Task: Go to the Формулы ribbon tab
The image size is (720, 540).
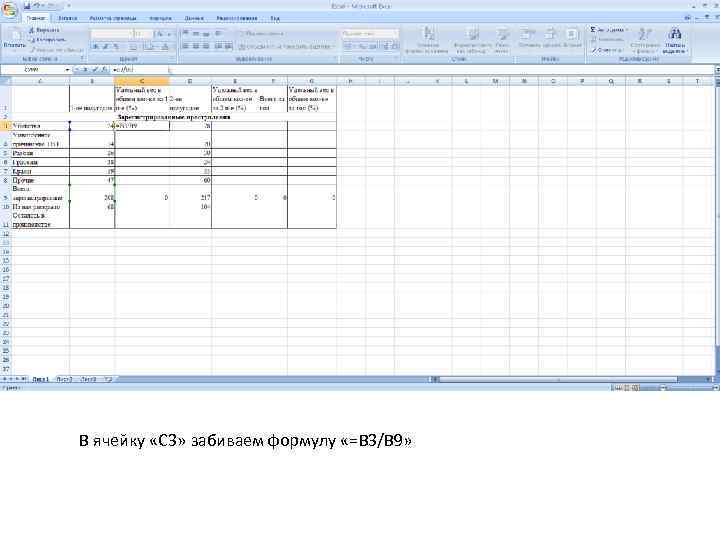Action: point(160,18)
